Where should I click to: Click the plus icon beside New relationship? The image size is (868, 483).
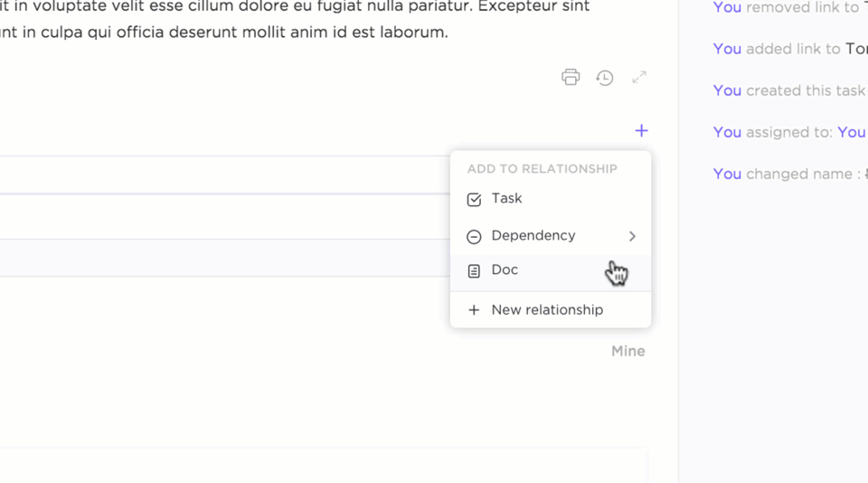point(474,310)
